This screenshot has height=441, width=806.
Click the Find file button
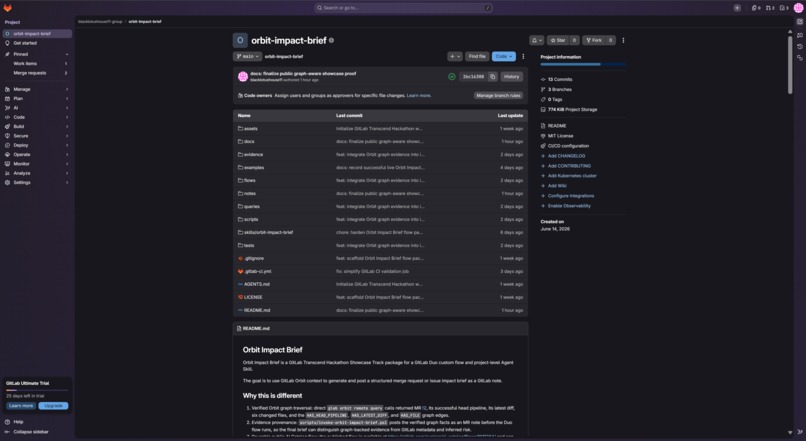[x=477, y=57]
